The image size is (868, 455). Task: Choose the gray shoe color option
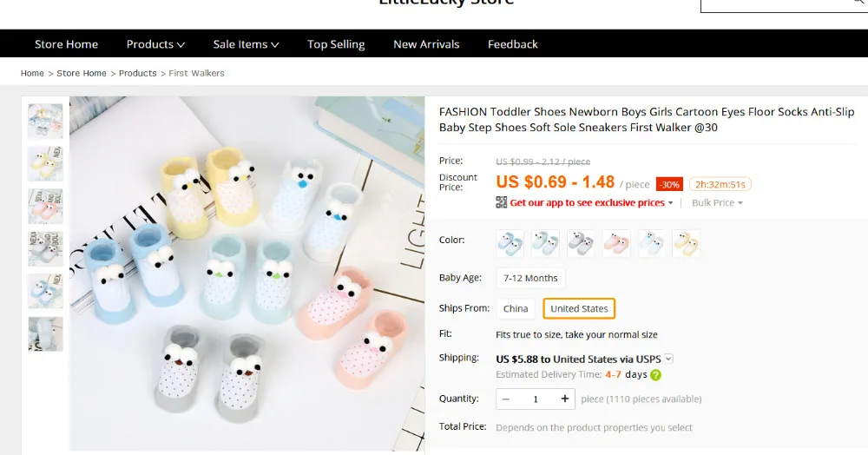click(x=581, y=243)
